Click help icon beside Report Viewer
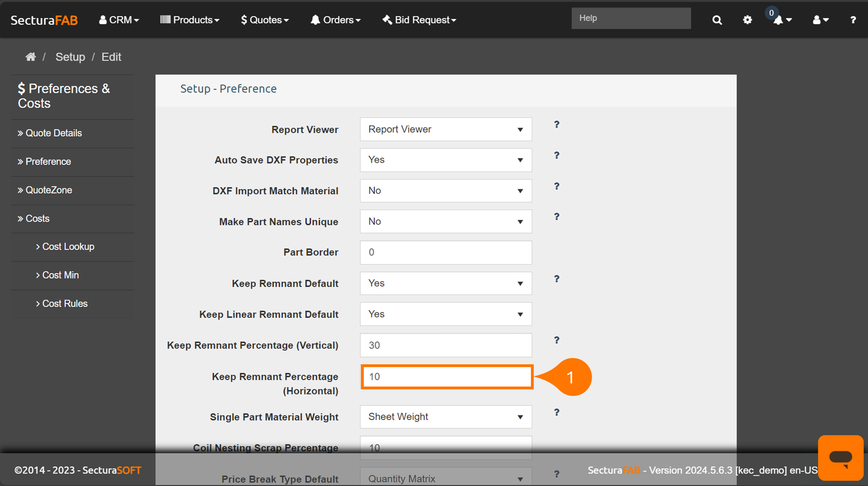Image resolution: width=868 pixels, height=486 pixels. coord(556,125)
